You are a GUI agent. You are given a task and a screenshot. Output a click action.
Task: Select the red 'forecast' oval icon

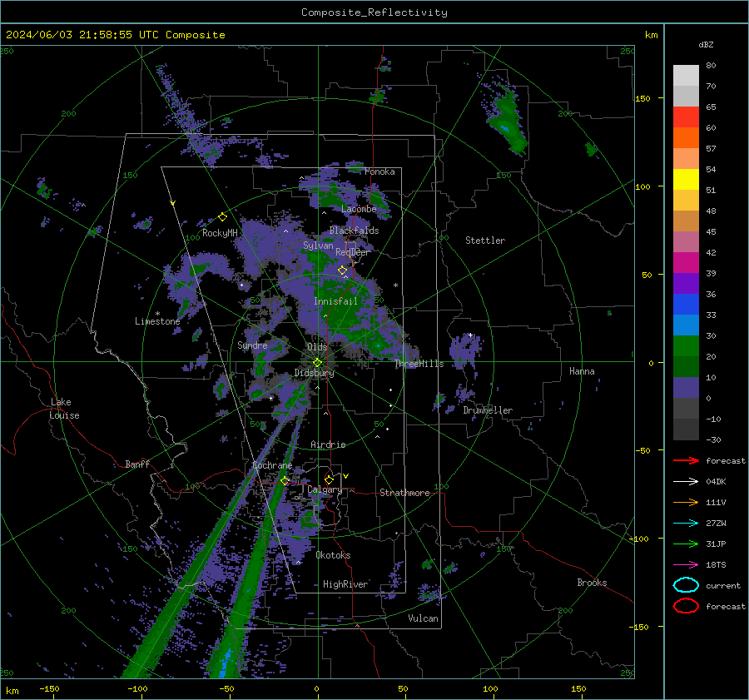tap(686, 606)
